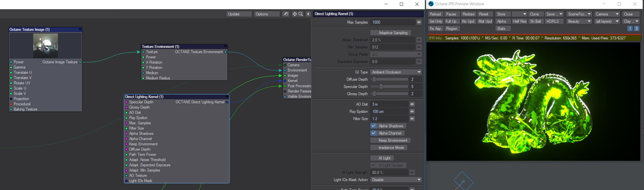Click the AO Dist stepper arrows
The width and height of the screenshot is (644, 190).
[x=412, y=104]
